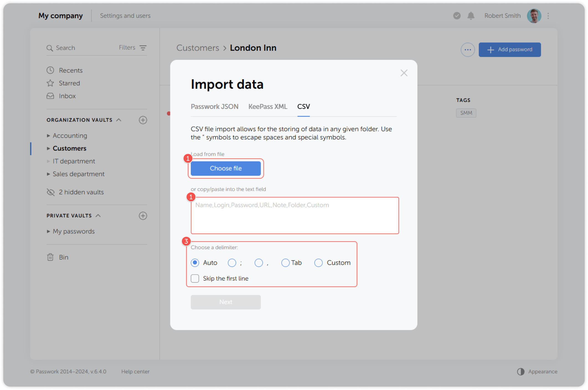
Task: Open the Search field magnifier icon
Action: (50, 48)
